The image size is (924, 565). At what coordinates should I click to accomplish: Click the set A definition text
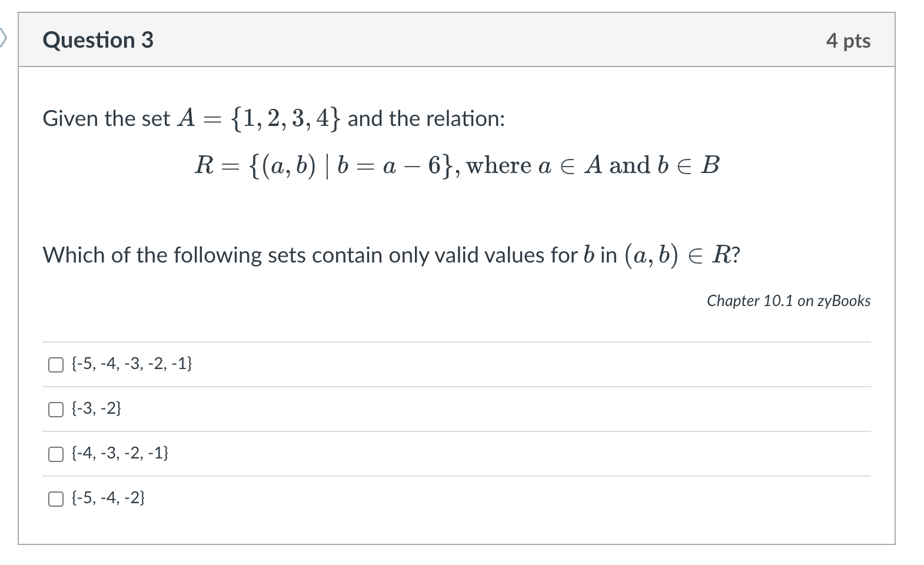click(274, 118)
